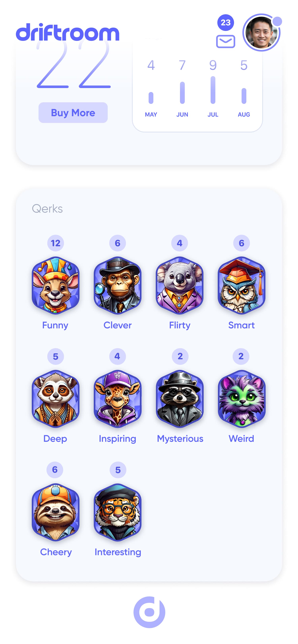
Task: Select the Cheery sloth qerk
Action: (x=56, y=512)
